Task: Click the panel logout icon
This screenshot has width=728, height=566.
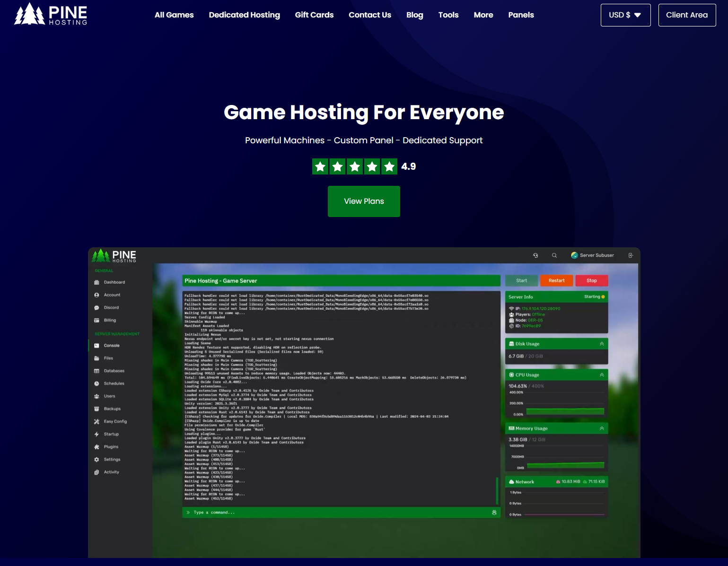Action: coord(631,255)
